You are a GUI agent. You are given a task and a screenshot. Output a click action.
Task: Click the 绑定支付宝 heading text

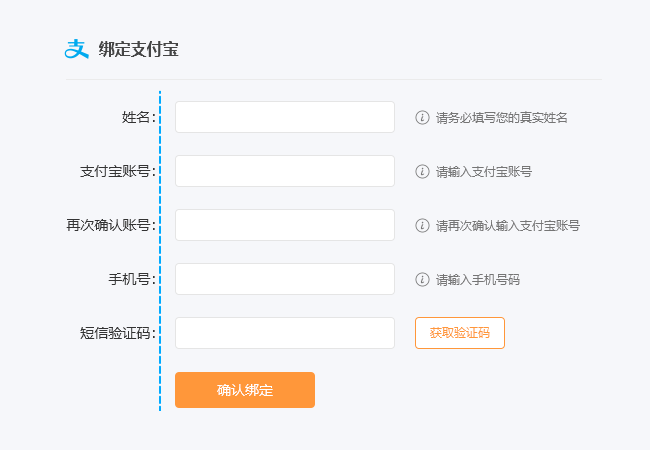coord(138,49)
